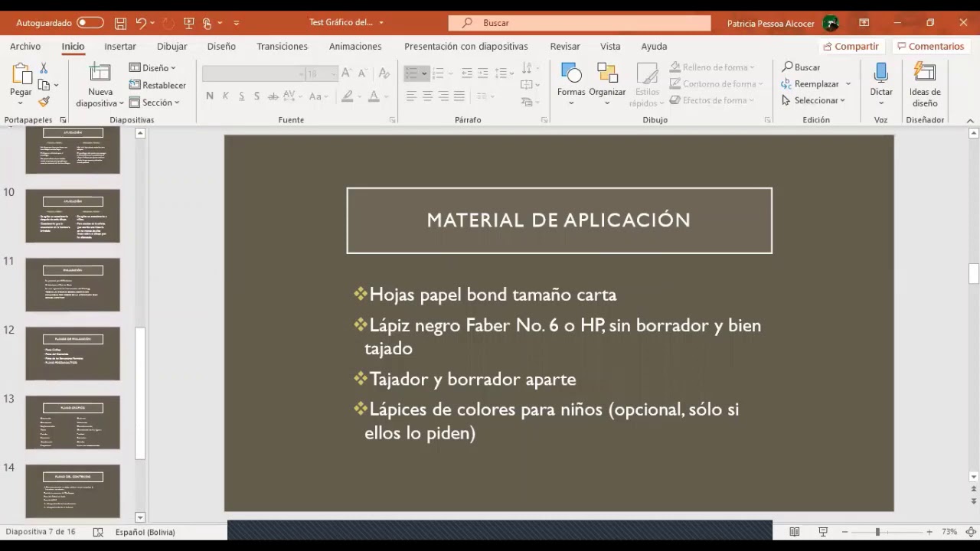The height and width of the screenshot is (551, 980).
Task: Switch to the Insertar tab
Action: pos(120,46)
